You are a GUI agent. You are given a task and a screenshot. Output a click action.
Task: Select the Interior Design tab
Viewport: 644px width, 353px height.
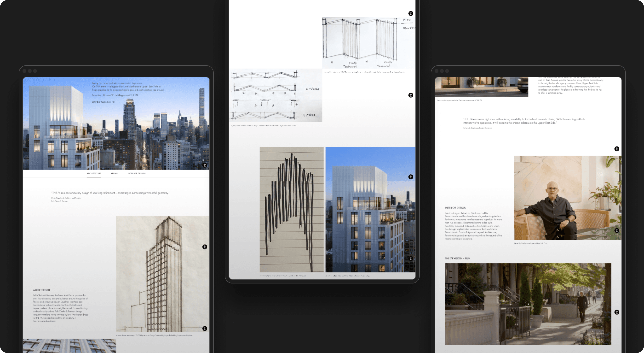(137, 173)
